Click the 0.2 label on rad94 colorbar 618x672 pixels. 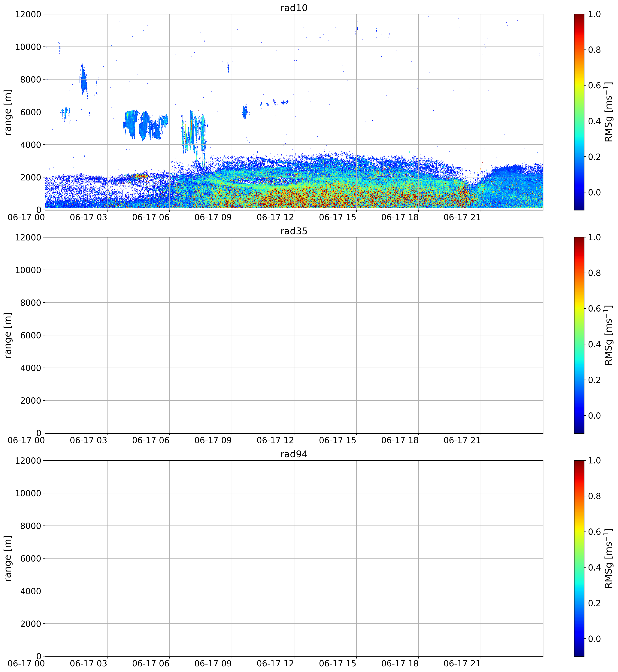tap(595, 603)
